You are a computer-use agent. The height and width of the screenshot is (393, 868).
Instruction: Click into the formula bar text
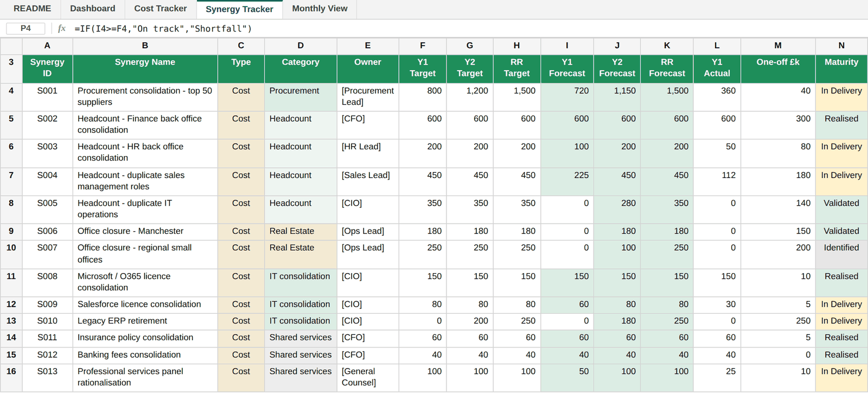pyautogui.click(x=163, y=29)
